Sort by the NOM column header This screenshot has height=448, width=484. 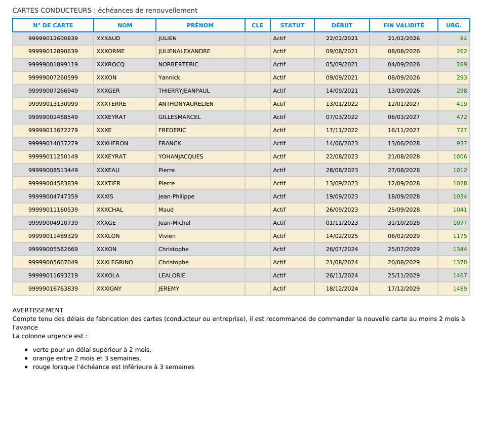[125, 25]
